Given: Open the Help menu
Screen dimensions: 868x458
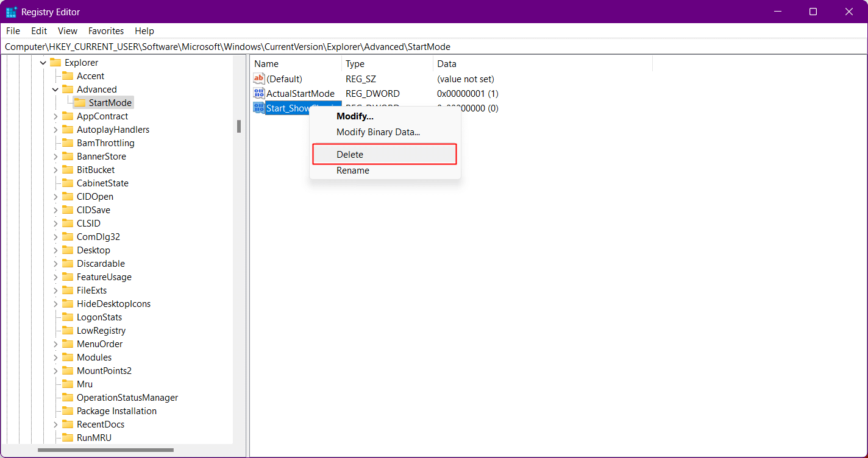Looking at the screenshot, I should (144, 31).
